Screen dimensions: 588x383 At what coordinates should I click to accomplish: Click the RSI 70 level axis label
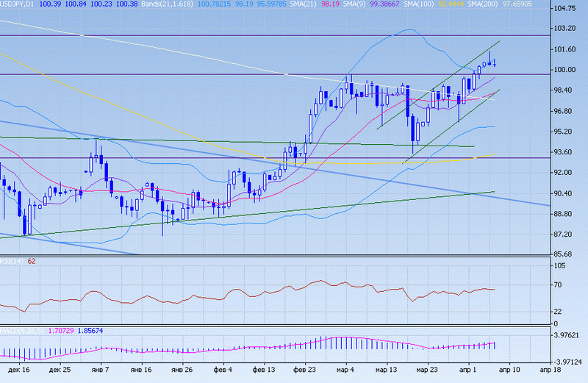pos(560,284)
